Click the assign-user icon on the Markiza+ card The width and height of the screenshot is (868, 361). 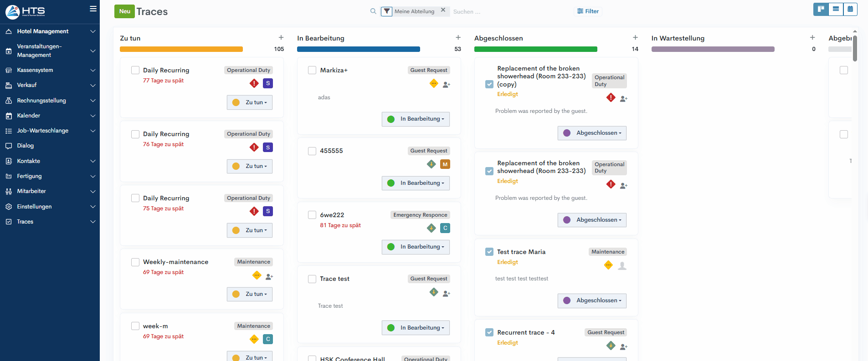[x=447, y=85]
